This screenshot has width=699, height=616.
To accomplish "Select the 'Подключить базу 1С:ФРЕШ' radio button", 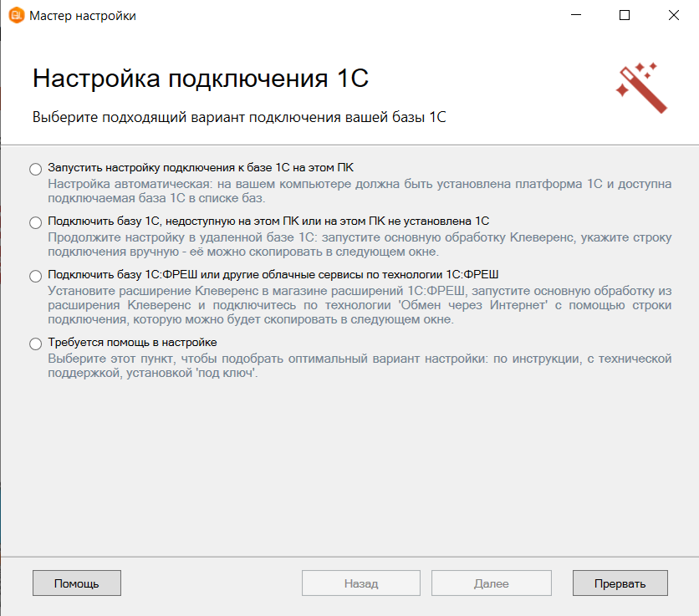I will point(35,276).
